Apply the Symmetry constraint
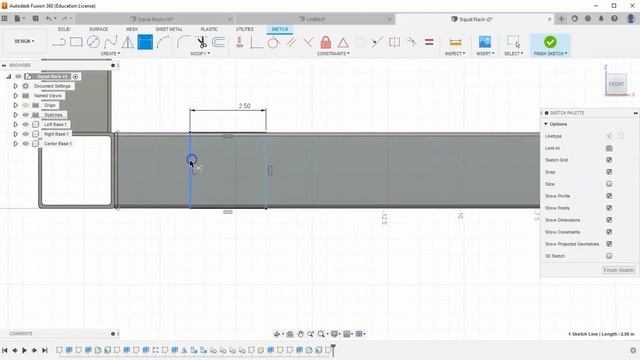The height and width of the screenshot is (360, 640). 394,42
